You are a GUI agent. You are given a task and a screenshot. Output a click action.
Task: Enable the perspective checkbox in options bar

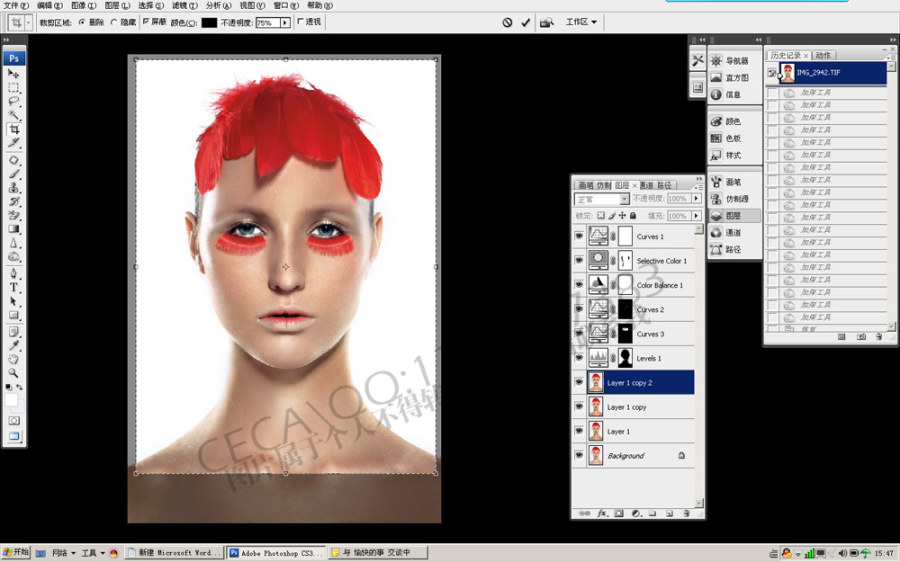coord(301,22)
